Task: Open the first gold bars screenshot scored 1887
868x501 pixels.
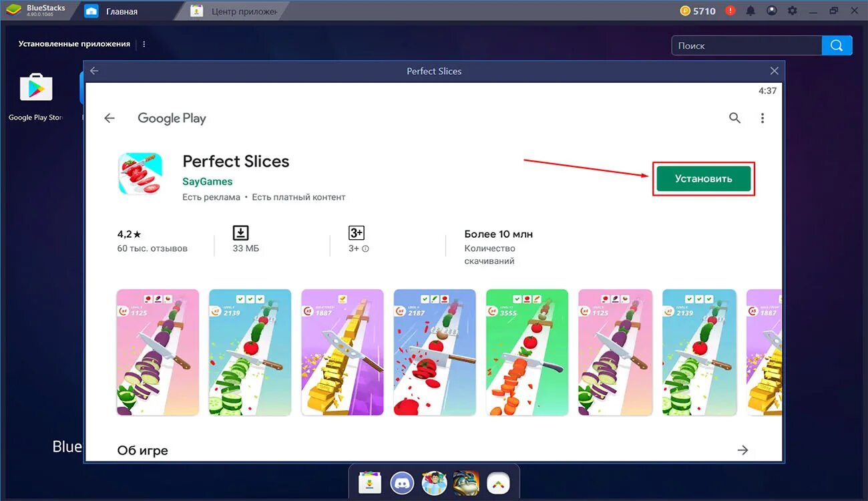Action: click(343, 352)
